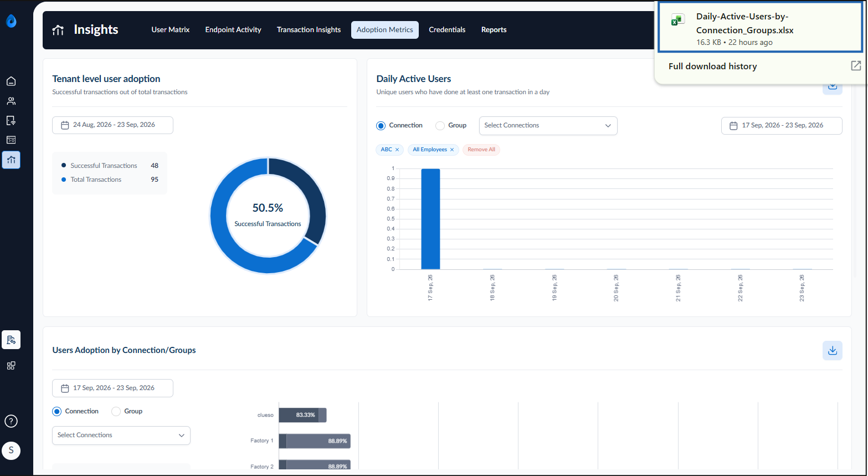
Task: Expand Select Connections dropdown in Users Adoption
Action: click(x=121, y=436)
